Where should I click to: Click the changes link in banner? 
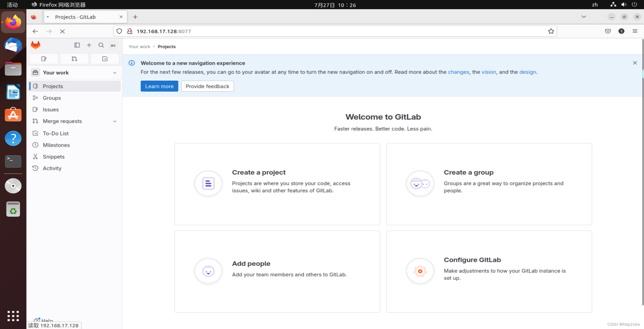point(458,72)
